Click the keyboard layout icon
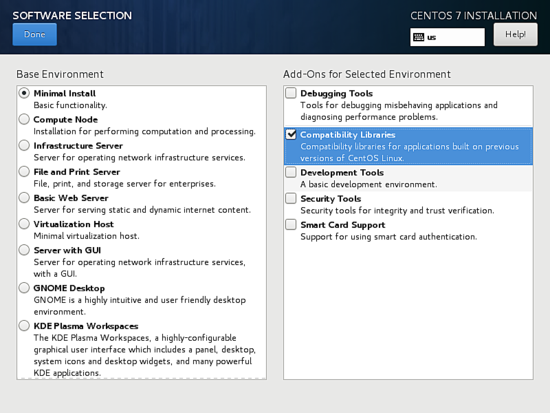550x413 pixels. [418, 37]
